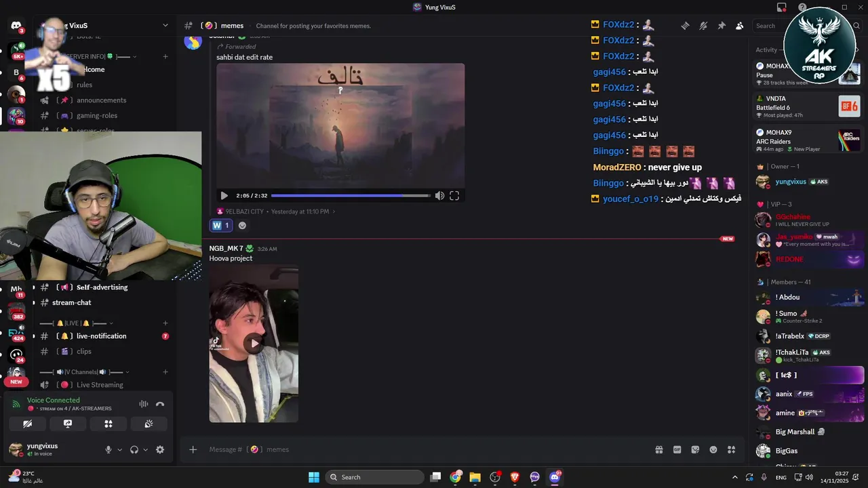
Task: Open the GIF picker
Action: pyautogui.click(x=677, y=449)
